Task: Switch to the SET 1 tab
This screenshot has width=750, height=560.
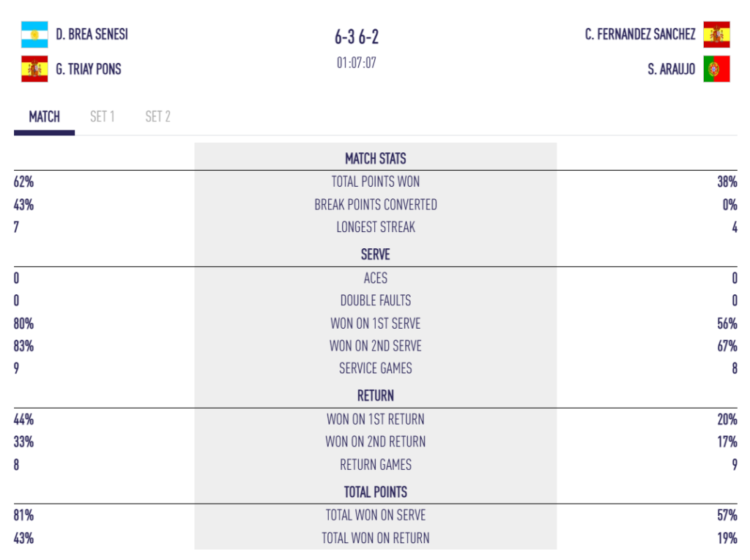Action: click(x=103, y=116)
